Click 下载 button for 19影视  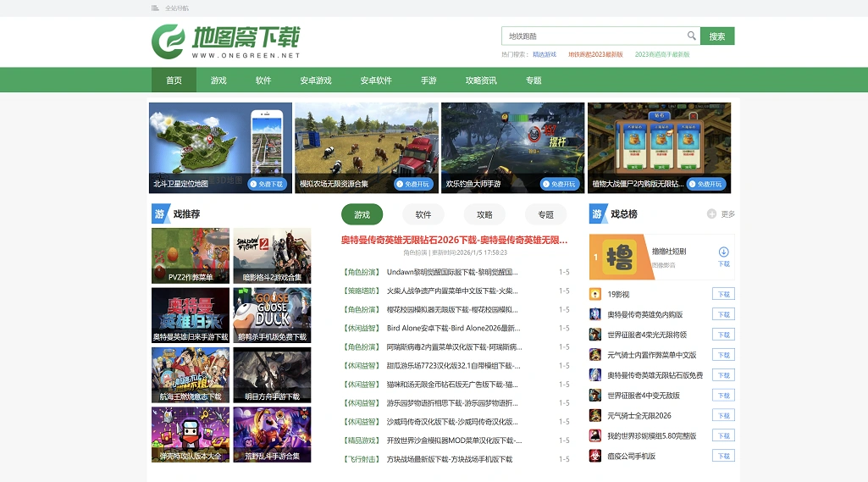coord(723,294)
